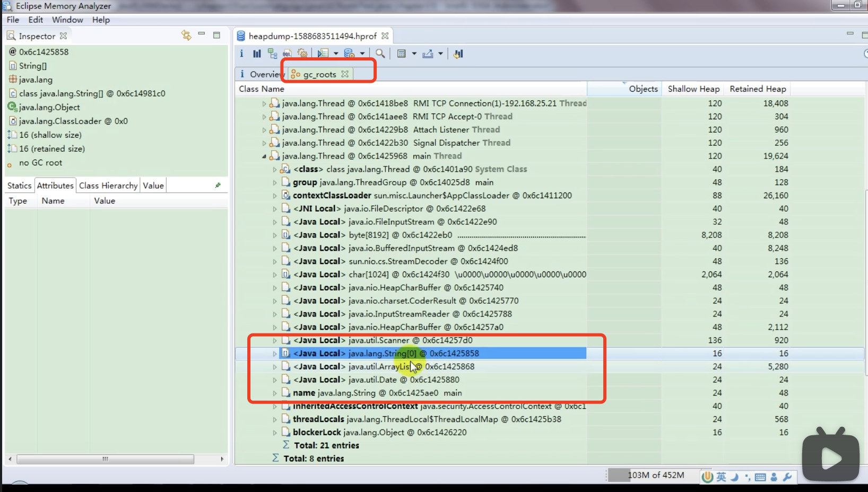Expand the java.util.Scanner local row
The image size is (868, 492).
coord(275,340)
